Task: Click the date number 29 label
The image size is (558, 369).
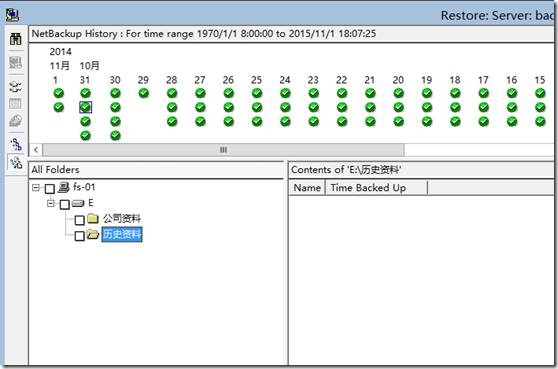Action: tap(143, 80)
